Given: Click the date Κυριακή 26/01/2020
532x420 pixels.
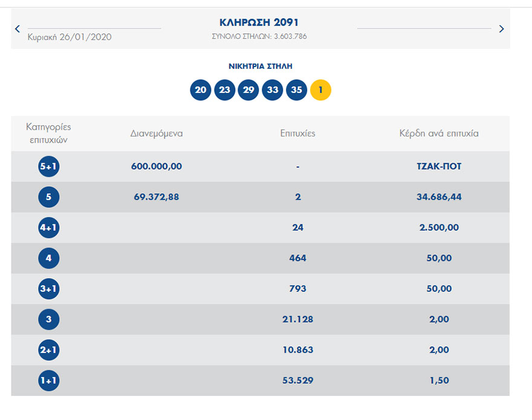Looking at the screenshot, I should [70, 37].
